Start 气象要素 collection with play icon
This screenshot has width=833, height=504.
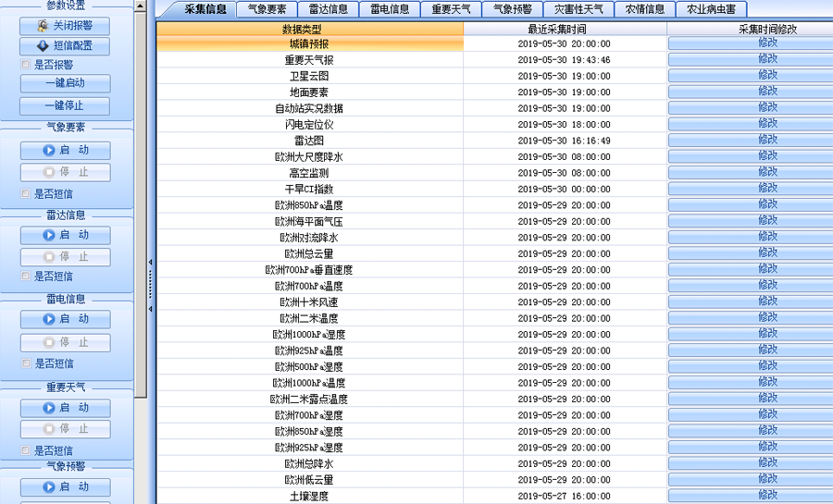click(x=65, y=151)
